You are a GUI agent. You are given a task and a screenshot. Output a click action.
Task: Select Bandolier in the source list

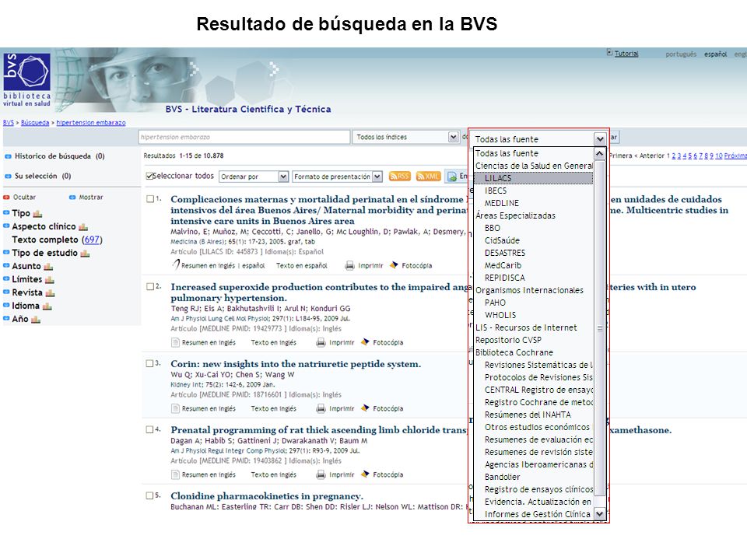point(534,477)
